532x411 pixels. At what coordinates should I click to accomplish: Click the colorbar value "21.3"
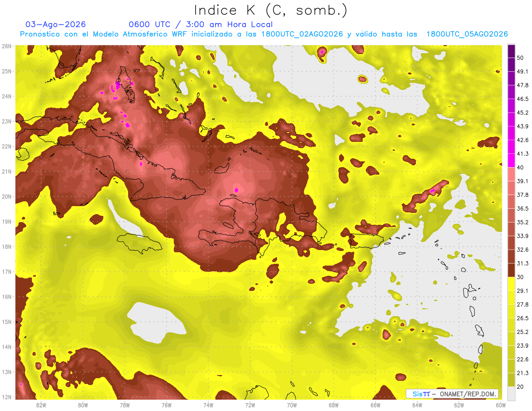click(523, 373)
